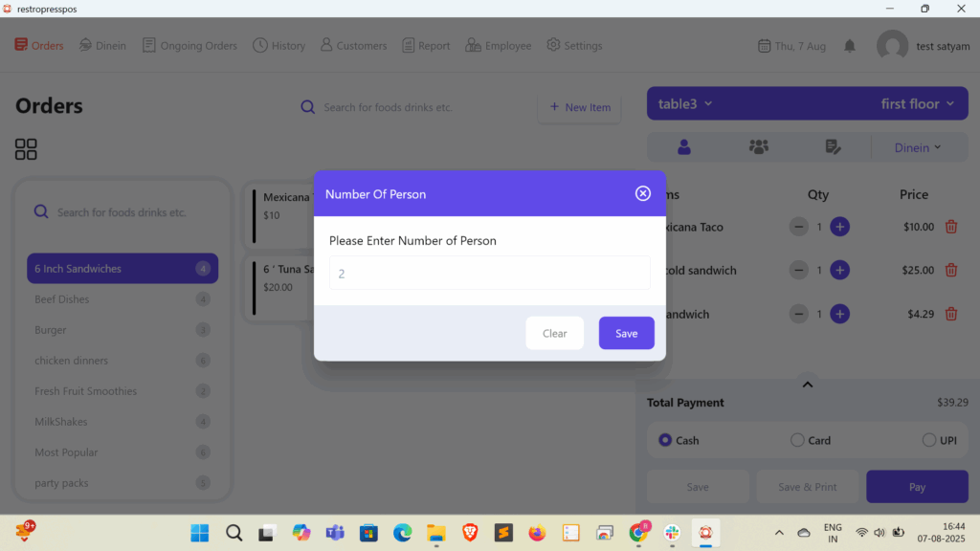The height and width of the screenshot is (551, 980).
Task: Decrease quantity of the $4.29 sandwich
Action: (x=798, y=314)
